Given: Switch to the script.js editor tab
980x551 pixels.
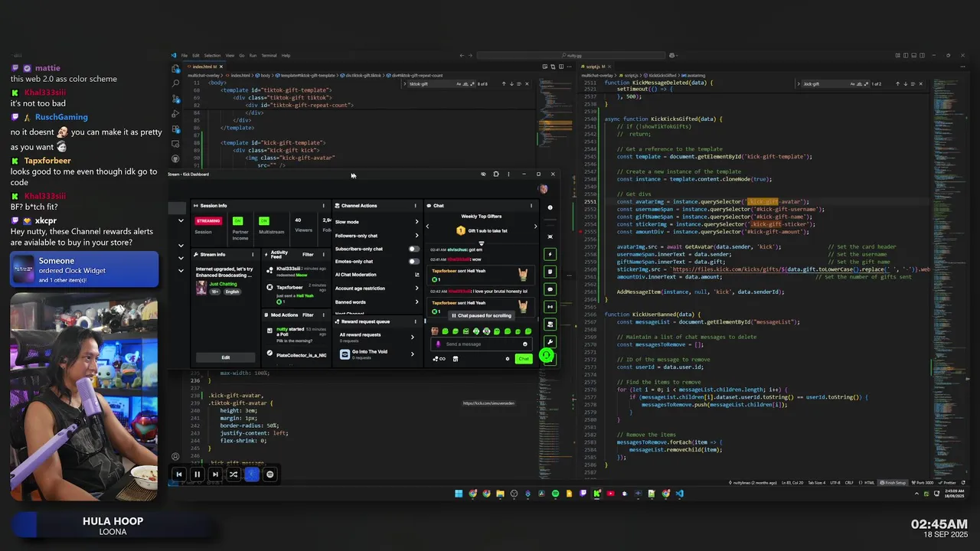Looking at the screenshot, I should (x=596, y=67).
